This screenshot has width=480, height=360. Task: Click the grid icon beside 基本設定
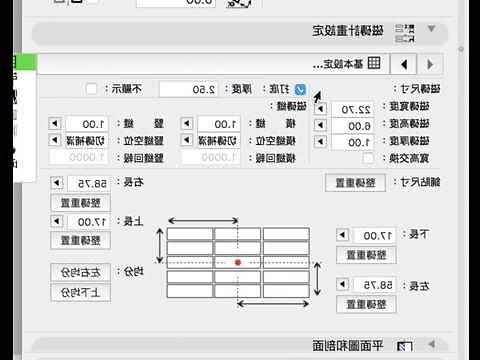click(374, 63)
